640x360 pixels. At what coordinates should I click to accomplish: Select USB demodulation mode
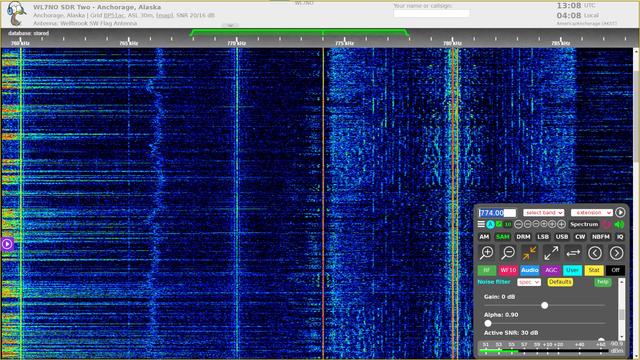(x=562, y=237)
